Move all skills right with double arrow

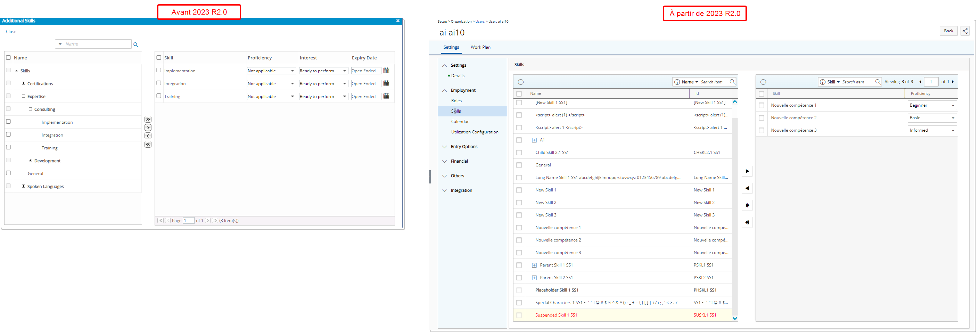tap(148, 119)
